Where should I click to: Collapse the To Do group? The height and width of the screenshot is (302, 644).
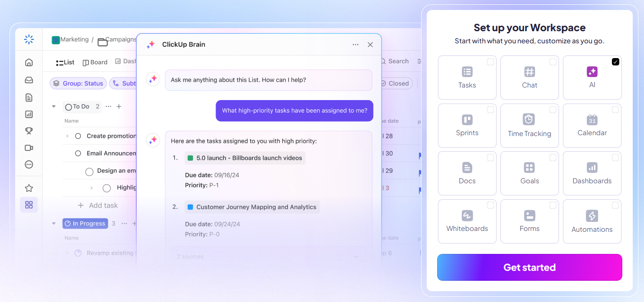point(54,107)
